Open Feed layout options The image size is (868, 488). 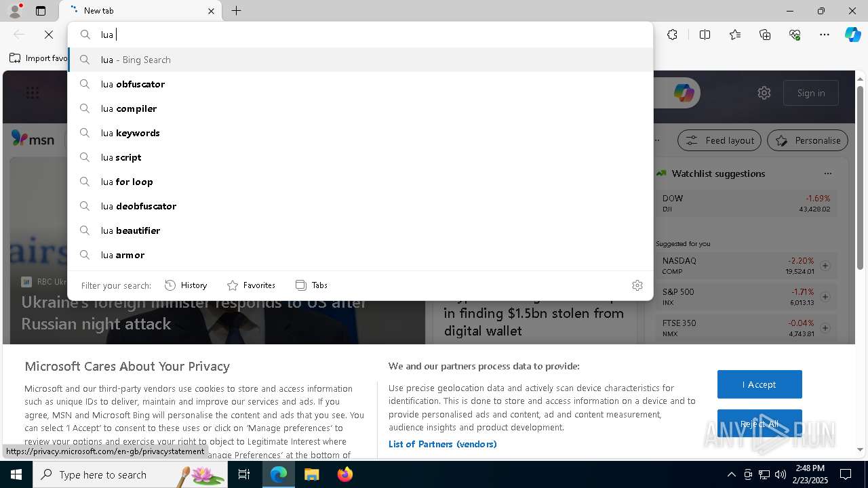coord(720,140)
